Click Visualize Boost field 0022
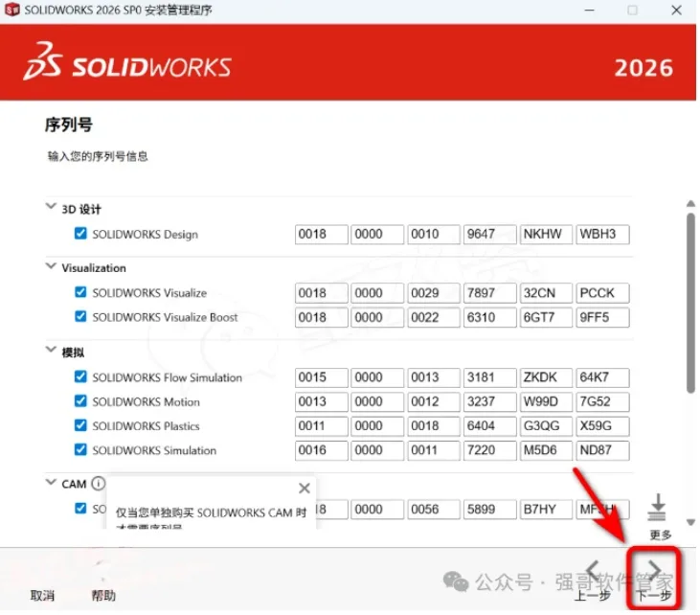Image resolution: width=700 pixels, height=615 pixels. click(434, 317)
